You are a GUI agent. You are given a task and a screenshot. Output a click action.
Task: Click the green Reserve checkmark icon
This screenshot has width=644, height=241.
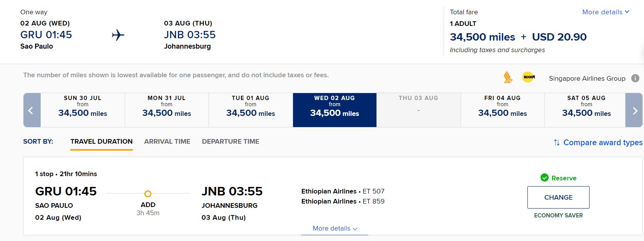544,178
